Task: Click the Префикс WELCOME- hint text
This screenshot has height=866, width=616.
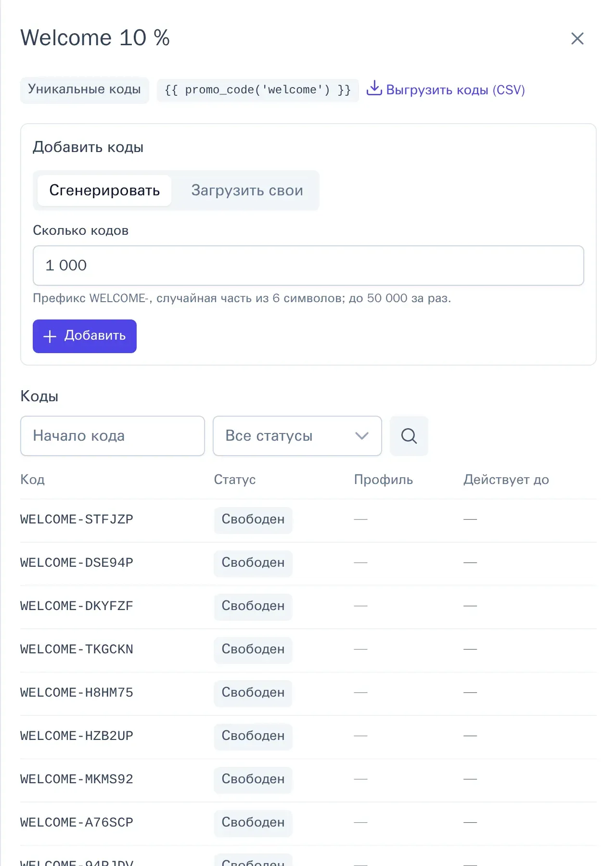Action: pos(242,298)
